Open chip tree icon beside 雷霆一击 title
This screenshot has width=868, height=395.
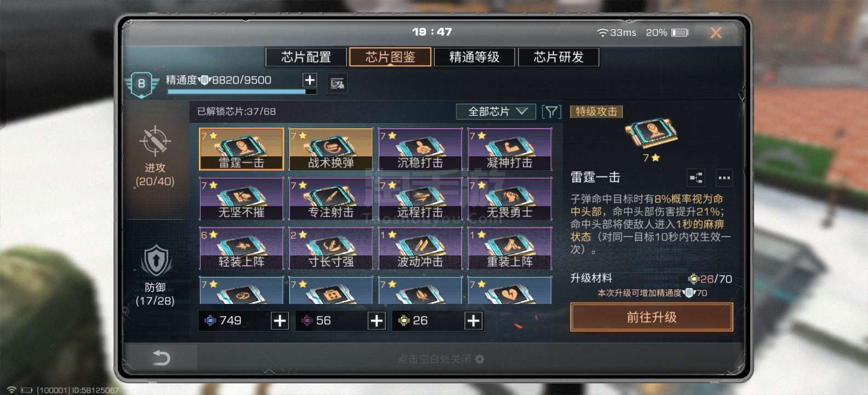coord(696,178)
